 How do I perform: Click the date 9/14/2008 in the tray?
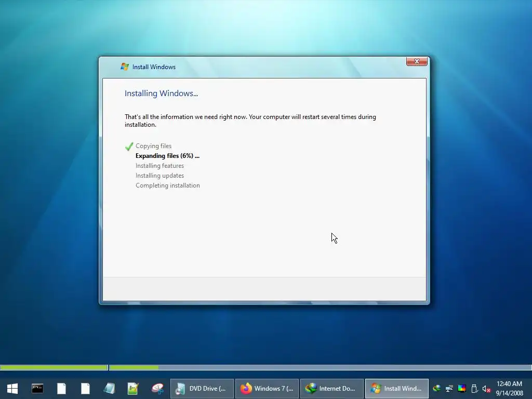tap(510, 393)
